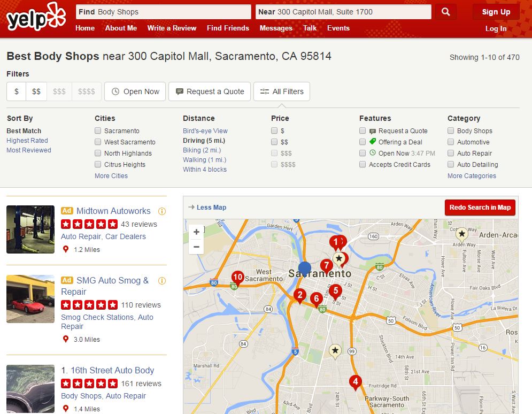Zoom out on the map
Image resolution: width=532 pixels, height=414 pixels.
[196, 247]
